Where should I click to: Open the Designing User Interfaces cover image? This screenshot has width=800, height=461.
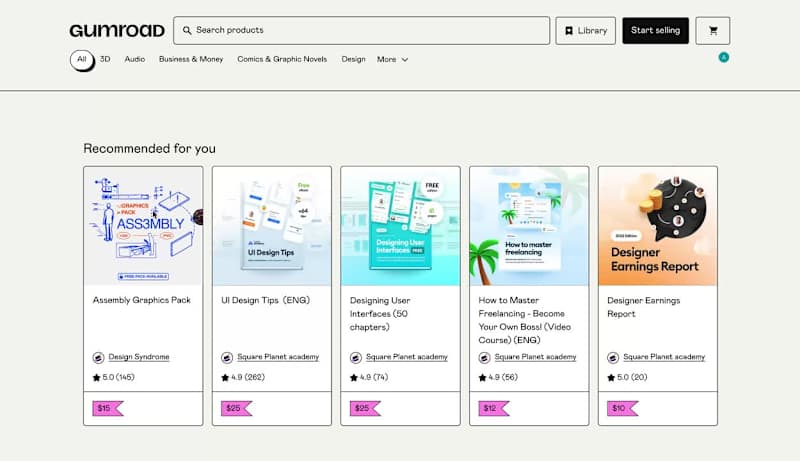tap(400, 226)
